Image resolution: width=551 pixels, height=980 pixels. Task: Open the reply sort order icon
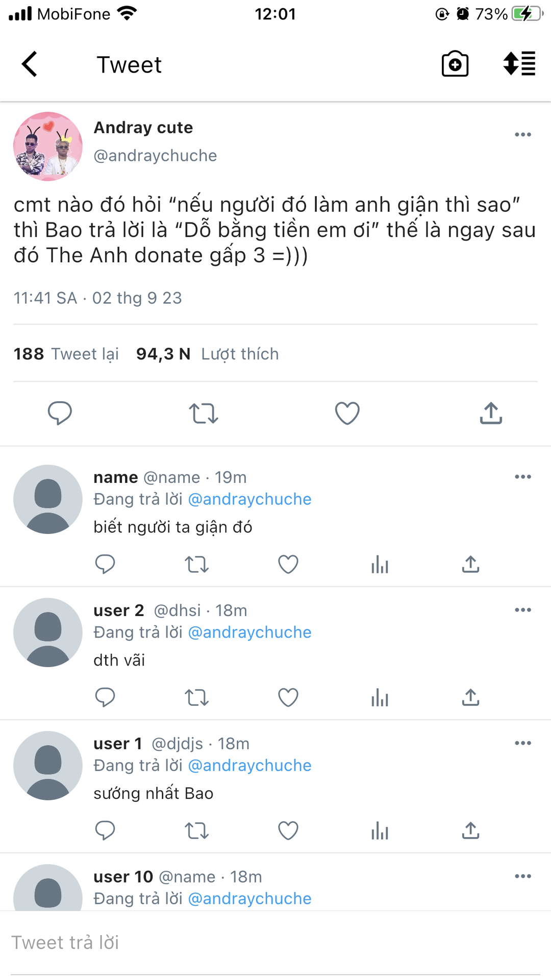click(519, 64)
